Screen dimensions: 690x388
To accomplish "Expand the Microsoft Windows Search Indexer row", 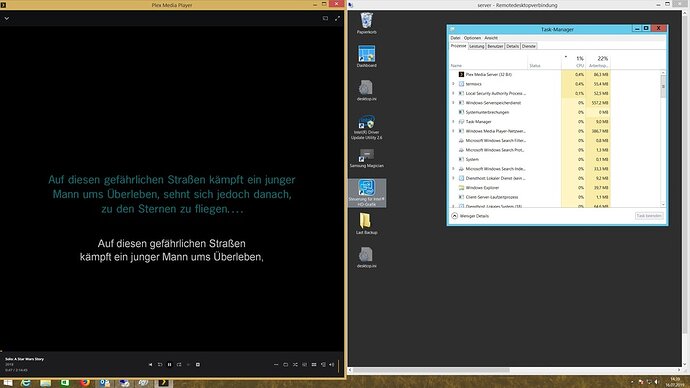I will (x=453, y=168).
